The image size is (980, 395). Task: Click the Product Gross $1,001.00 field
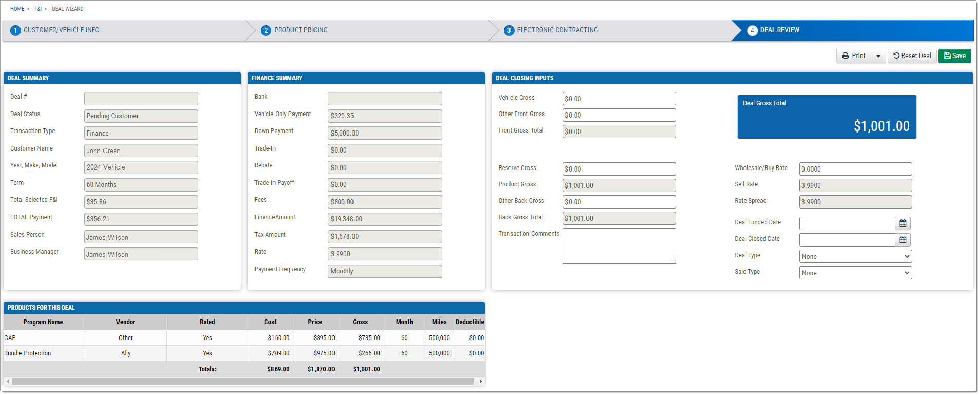point(619,185)
